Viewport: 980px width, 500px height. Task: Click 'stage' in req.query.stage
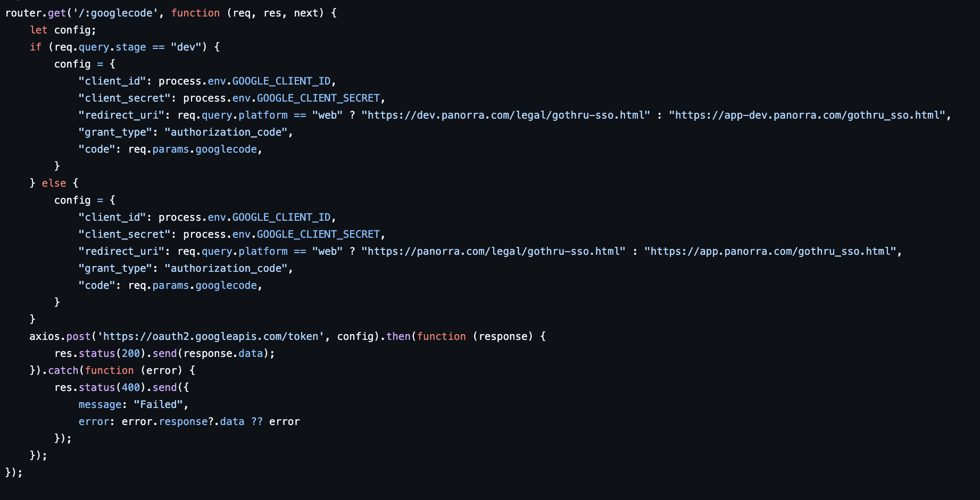131,47
